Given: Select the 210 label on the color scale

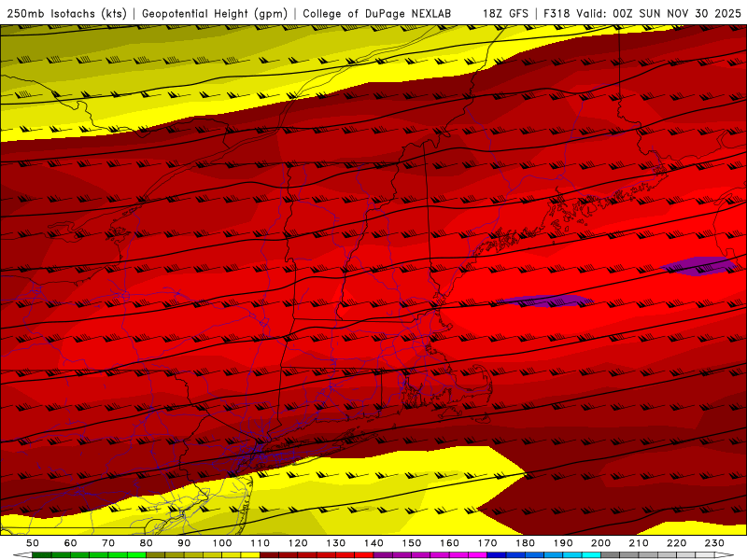Looking at the screenshot, I should [x=639, y=543].
